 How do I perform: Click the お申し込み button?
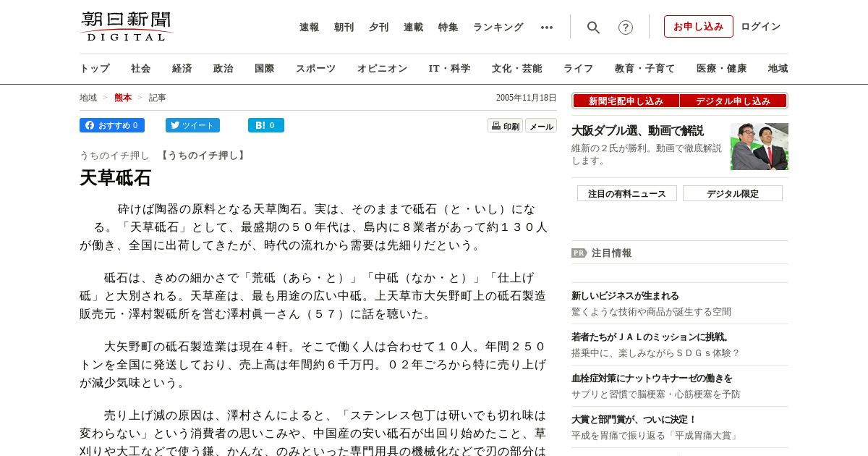699,27
